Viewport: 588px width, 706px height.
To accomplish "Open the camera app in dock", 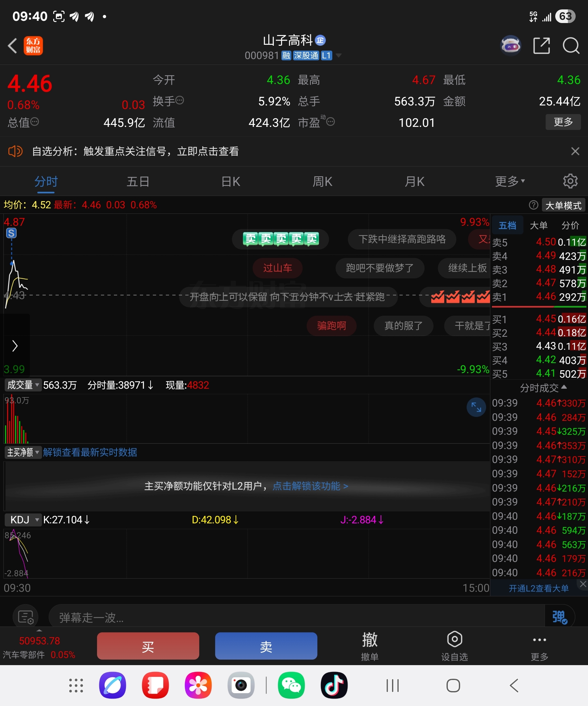I will click(241, 685).
